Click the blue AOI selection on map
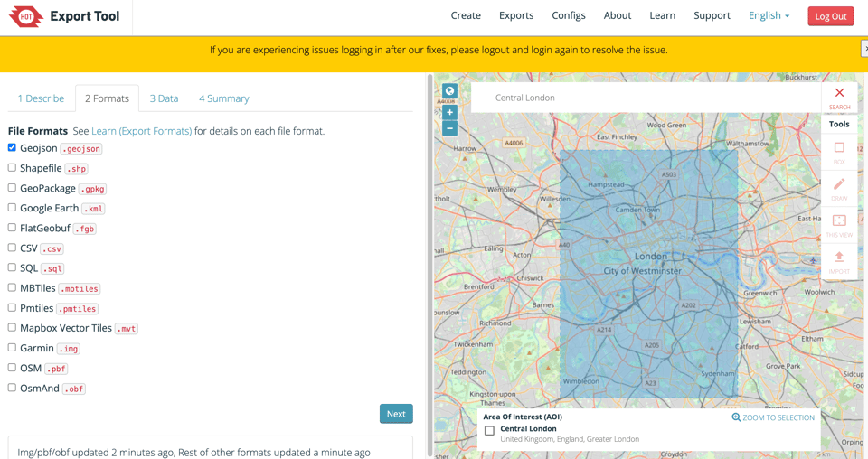Viewport: 868px width, 459px height. [x=649, y=274]
